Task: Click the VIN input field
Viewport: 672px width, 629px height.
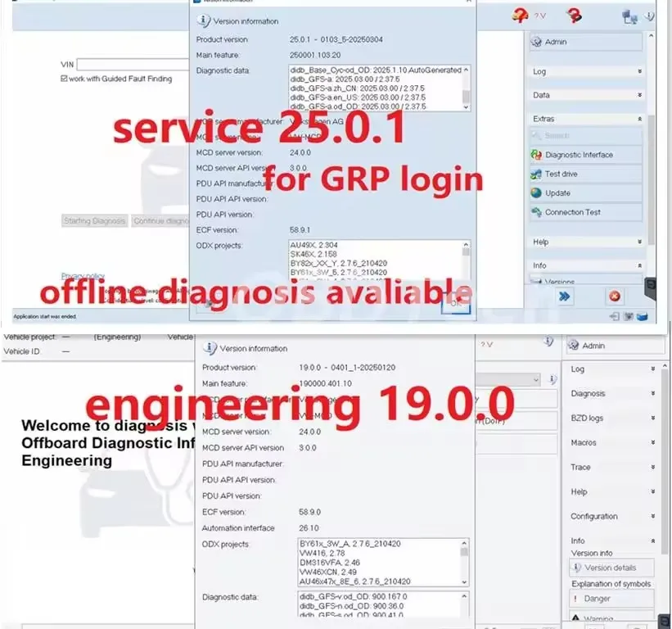Action: [x=133, y=65]
